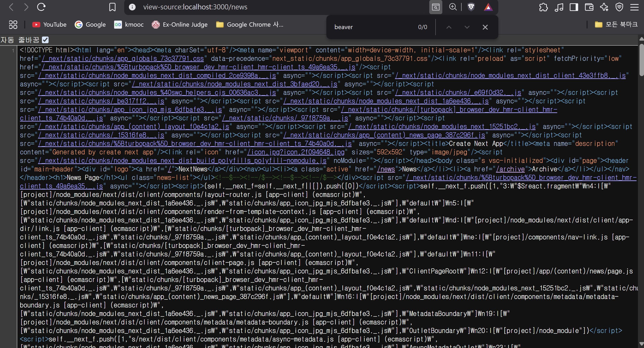Click the browser reload icon
Image resolution: width=644 pixels, height=348 pixels.
tap(41, 7)
